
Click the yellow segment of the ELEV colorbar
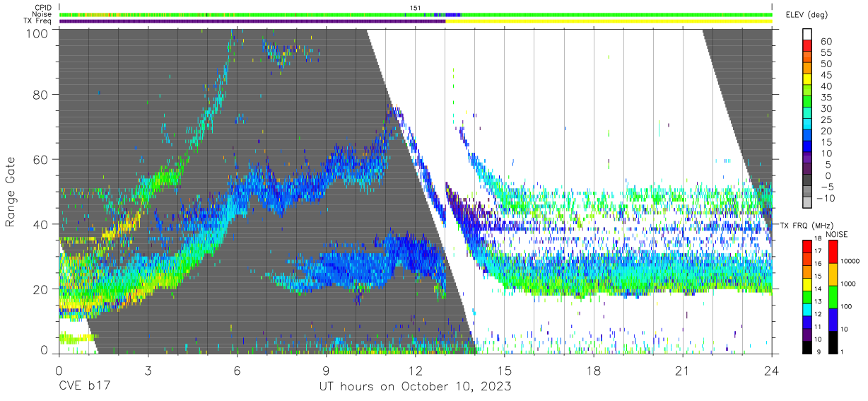click(x=807, y=80)
